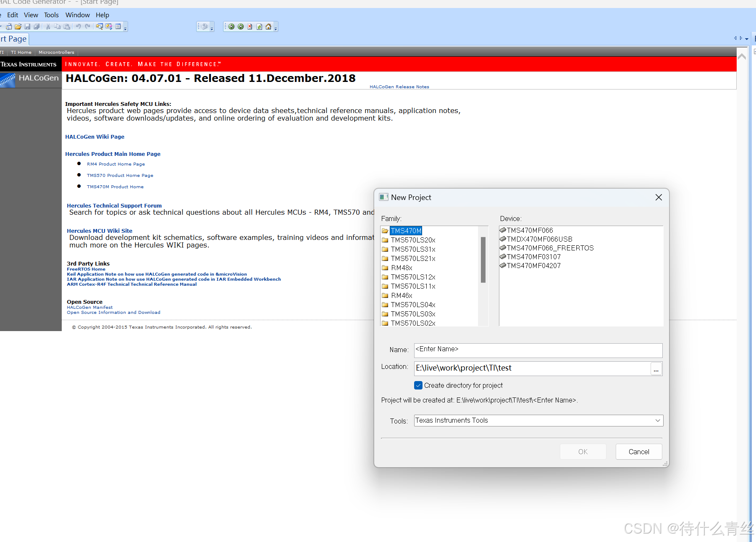
Task: Open the HALCoGen Manifest link
Action: tap(90, 307)
